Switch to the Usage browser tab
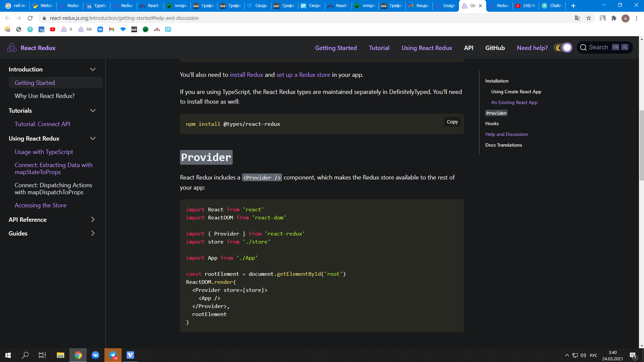Image resolution: width=644 pixels, height=362 pixels. coord(446,6)
